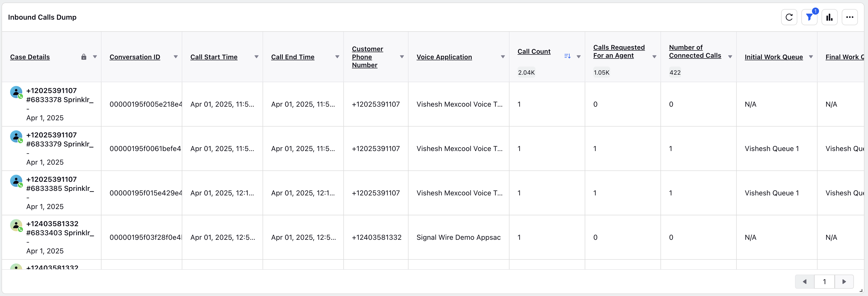Select conversation ID 00000195f005e218e4
868x296 pixels.
pos(146,104)
